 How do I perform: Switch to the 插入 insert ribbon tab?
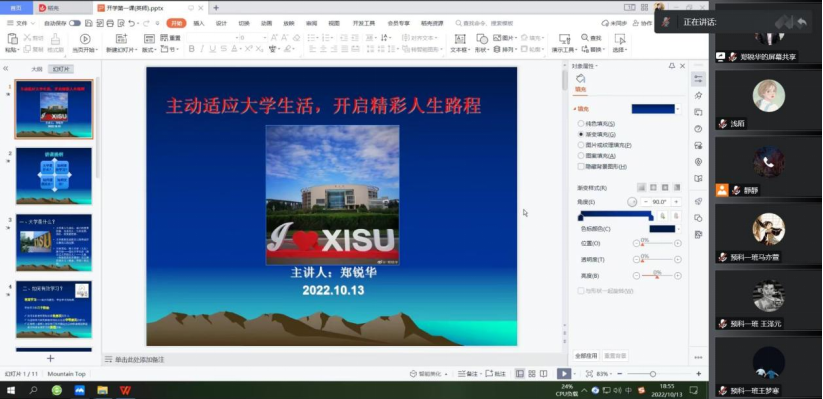pyautogui.click(x=199, y=23)
